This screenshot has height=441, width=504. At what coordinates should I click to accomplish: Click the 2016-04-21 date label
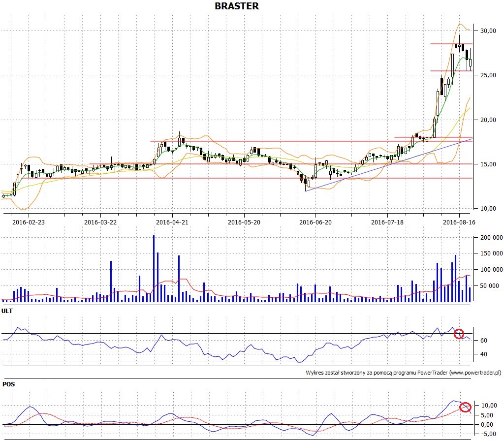tap(172, 222)
